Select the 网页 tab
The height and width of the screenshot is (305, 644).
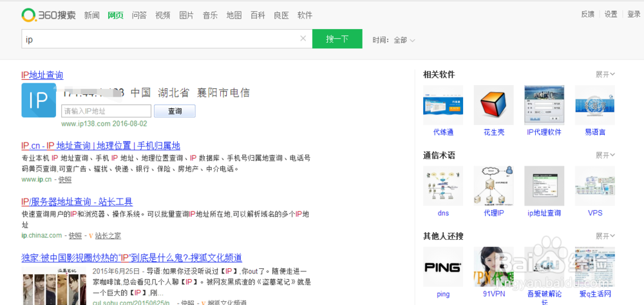(116, 15)
